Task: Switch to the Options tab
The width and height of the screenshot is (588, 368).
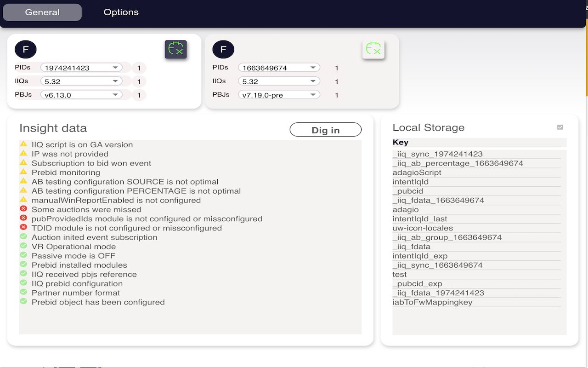Action: 121,12
